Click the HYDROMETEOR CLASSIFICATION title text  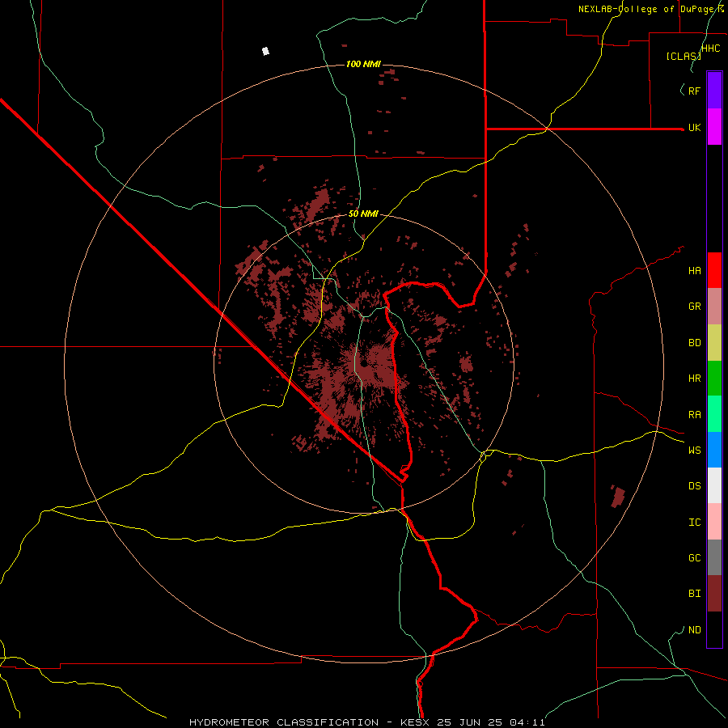tap(284, 722)
